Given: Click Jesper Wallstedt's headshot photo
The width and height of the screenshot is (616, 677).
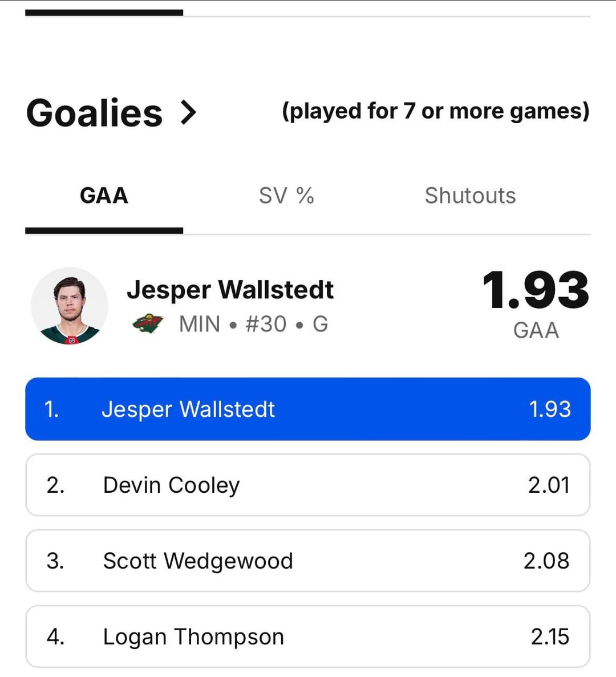Looking at the screenshot, I should pyautogui.click(x=70, y=306).
